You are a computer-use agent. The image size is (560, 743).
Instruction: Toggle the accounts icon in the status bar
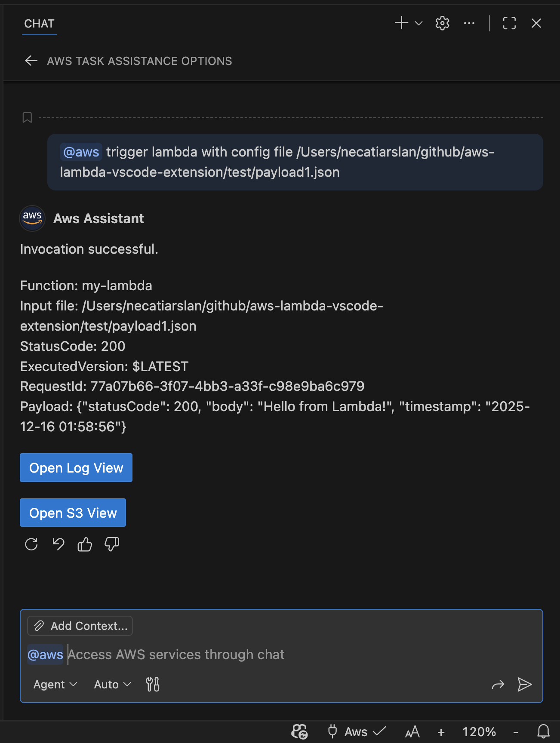[299, 732]
